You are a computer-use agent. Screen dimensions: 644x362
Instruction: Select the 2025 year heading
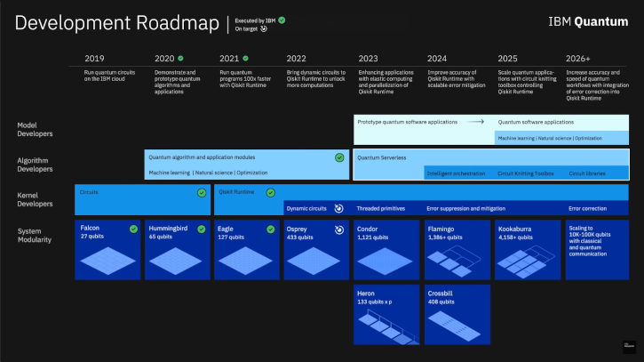[507, 59]
